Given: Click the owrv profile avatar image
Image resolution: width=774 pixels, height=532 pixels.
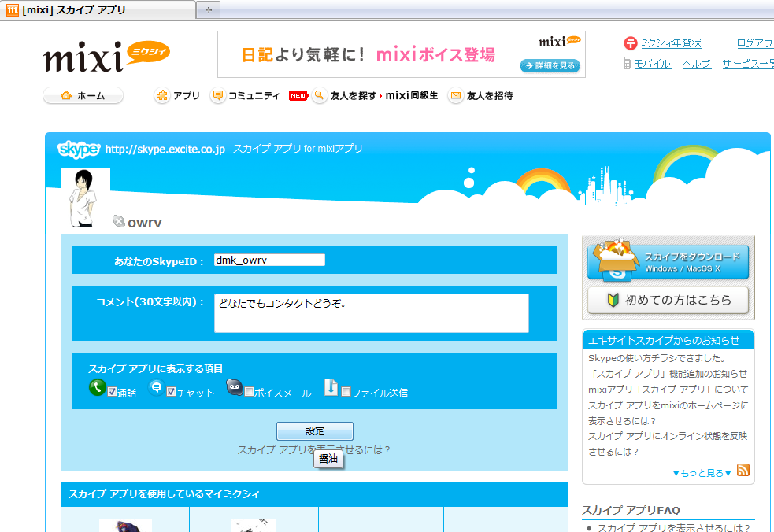Looking at the screenshot, I should 85,198.
